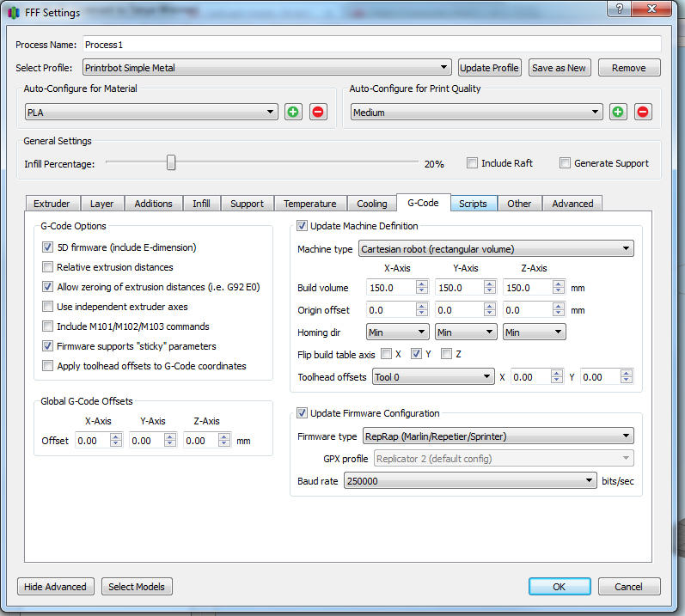
Task: Increase X-Axis build volume with up arrow
Action: 421,284
